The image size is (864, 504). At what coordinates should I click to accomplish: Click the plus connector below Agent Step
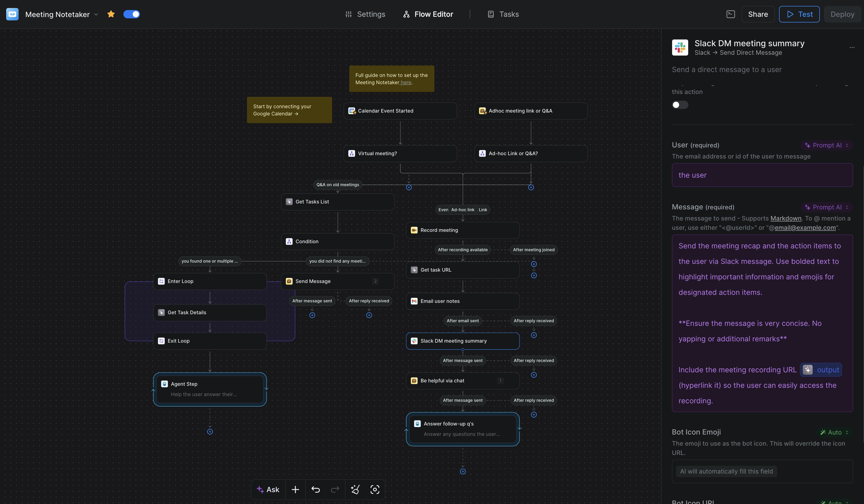click(x=210, y=432)
